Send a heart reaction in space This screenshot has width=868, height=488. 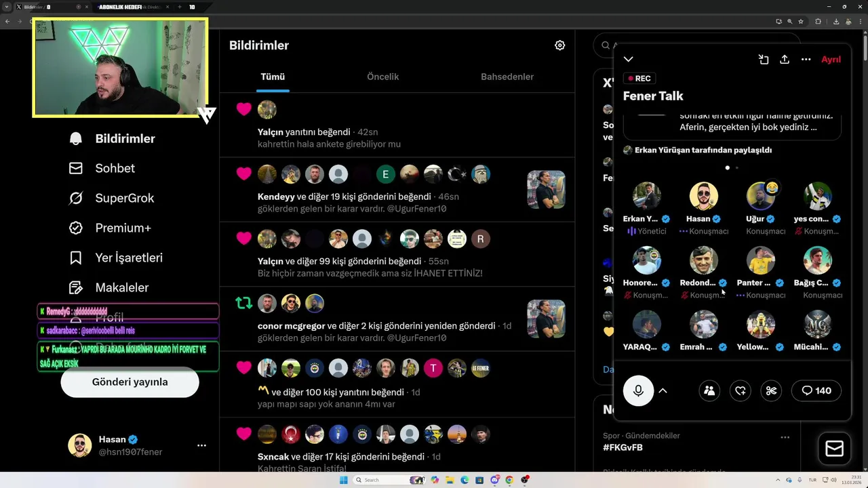tap(741, 390)
